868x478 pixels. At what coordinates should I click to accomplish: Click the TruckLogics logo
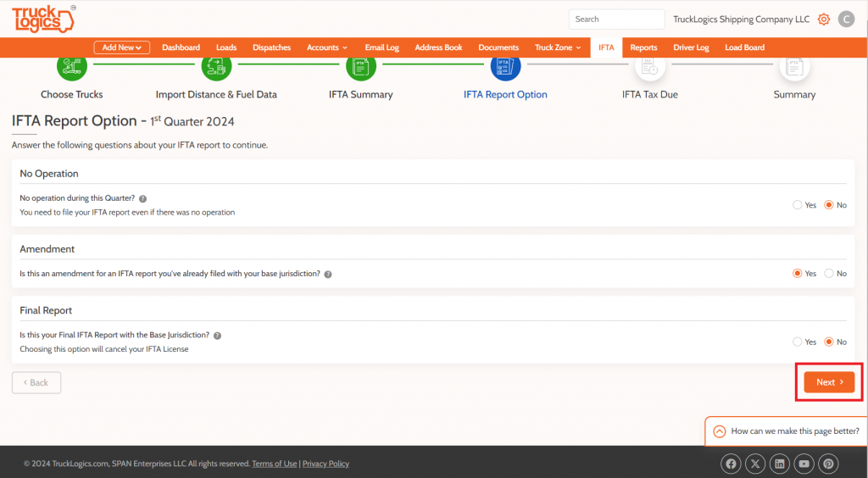tap(44, 19)
